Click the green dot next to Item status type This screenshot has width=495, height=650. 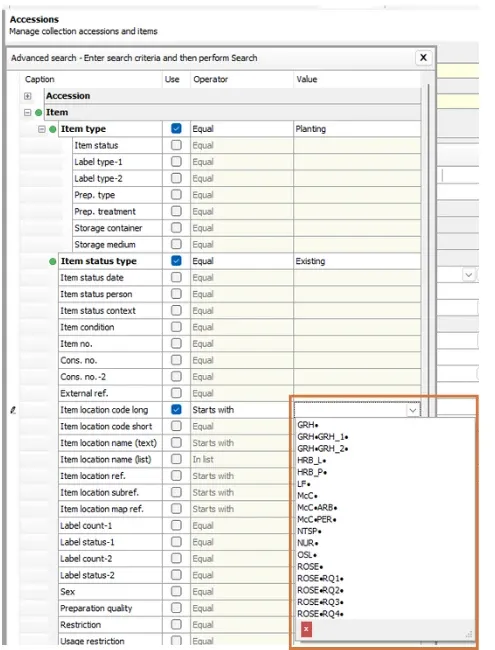click(x=52, y=262)
